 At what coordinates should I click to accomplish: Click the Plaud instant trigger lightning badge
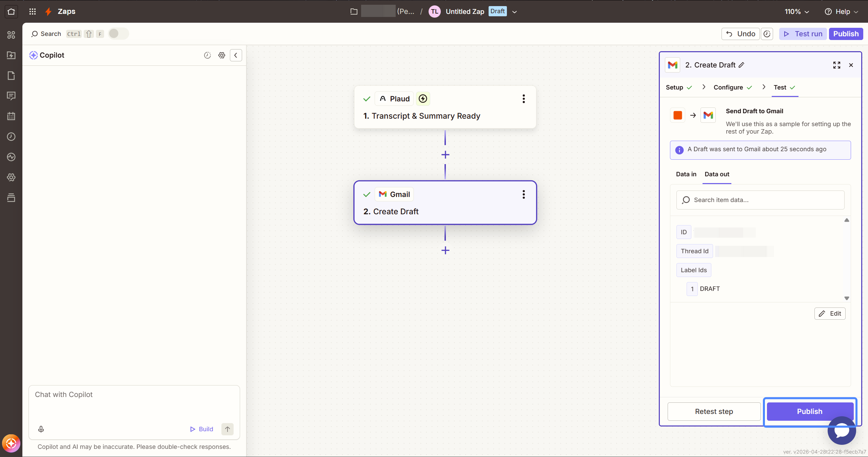(423, 99)
